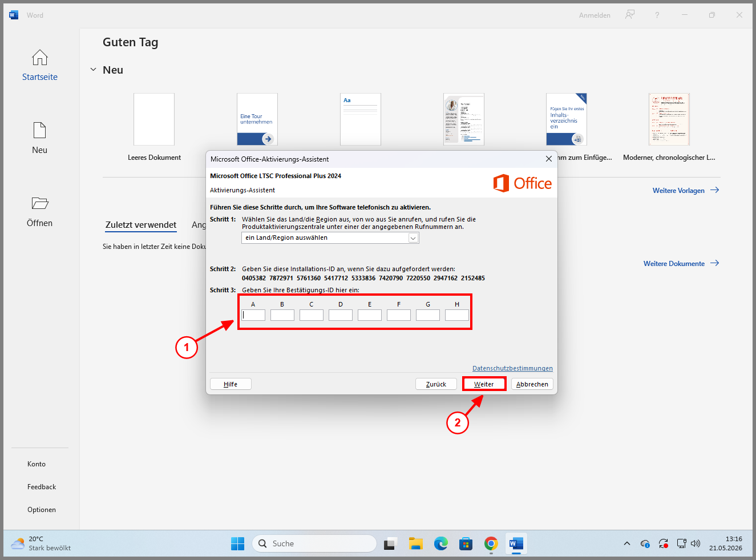The image size is (756, 560).
Task: Open Google Chrome from taskbar
Action: tap(491, 543)
